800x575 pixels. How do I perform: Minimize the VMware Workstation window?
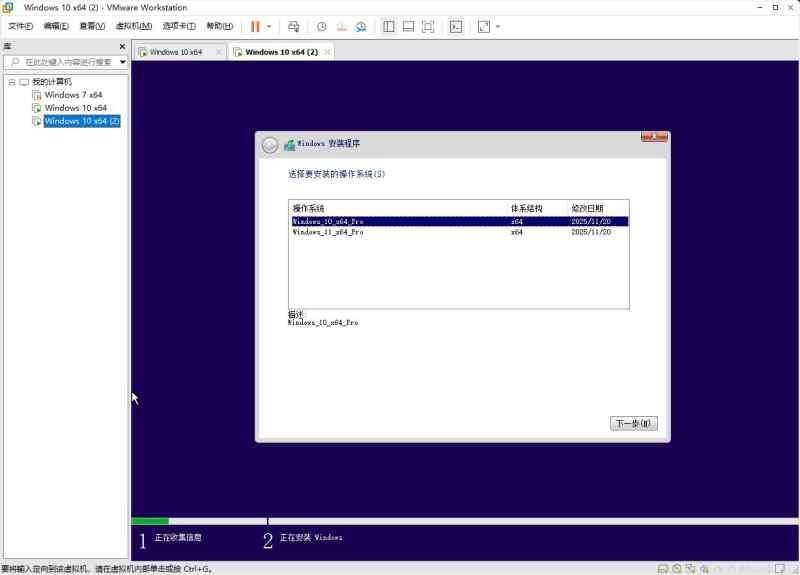click(760, 8)
